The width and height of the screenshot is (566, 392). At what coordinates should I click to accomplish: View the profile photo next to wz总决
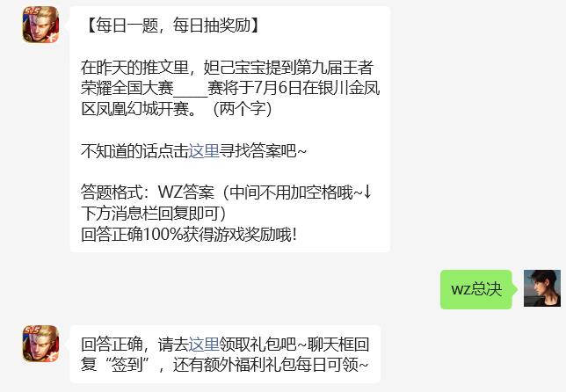click(542, 288)
